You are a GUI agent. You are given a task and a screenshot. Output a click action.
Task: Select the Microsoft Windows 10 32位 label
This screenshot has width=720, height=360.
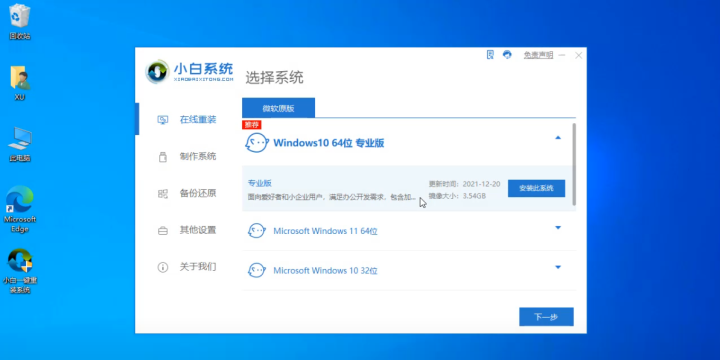[x=326, y=270]
